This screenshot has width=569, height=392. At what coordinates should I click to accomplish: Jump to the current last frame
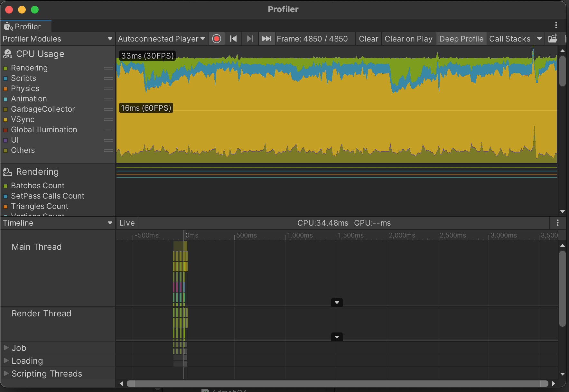(266, 39)
